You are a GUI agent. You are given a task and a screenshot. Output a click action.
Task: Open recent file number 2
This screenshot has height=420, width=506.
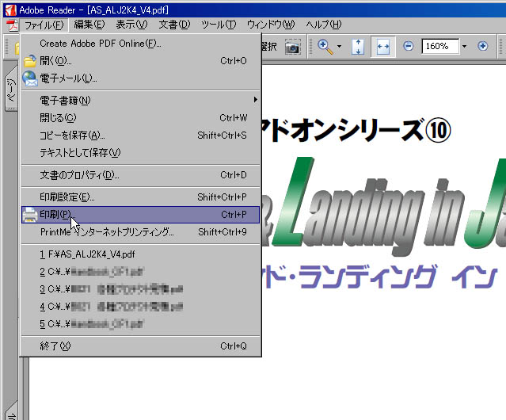(140, 272)
